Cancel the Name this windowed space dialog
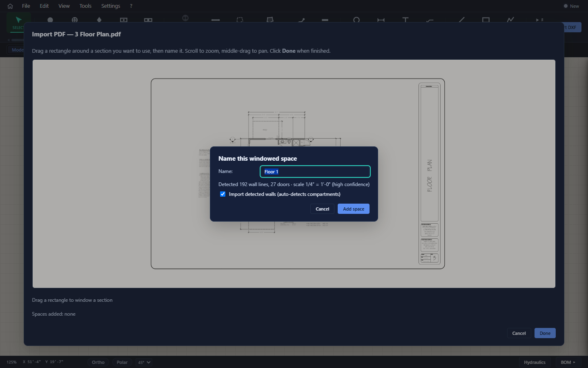Screen dimensions: 588x368 (x=322, y=209)
